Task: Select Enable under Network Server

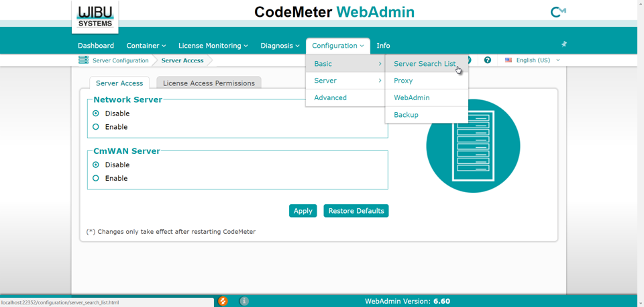Action: pyautogui.click(x=96, y=127)
